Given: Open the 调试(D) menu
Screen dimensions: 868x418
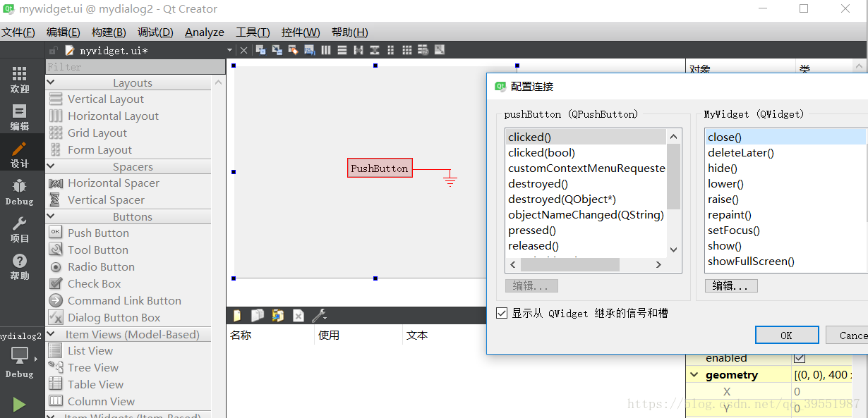Looking at the screenshot, I should point(155,32).
